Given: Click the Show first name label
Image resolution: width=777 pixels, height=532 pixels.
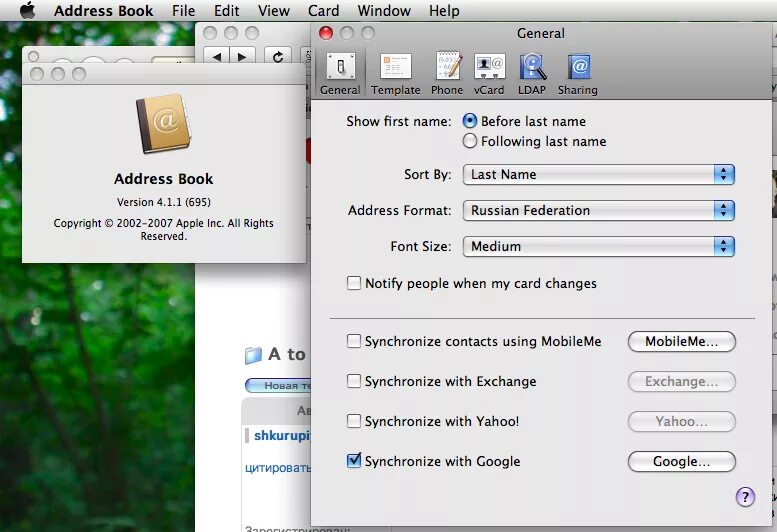Looking at the screenshot, I should click(398, 121).
